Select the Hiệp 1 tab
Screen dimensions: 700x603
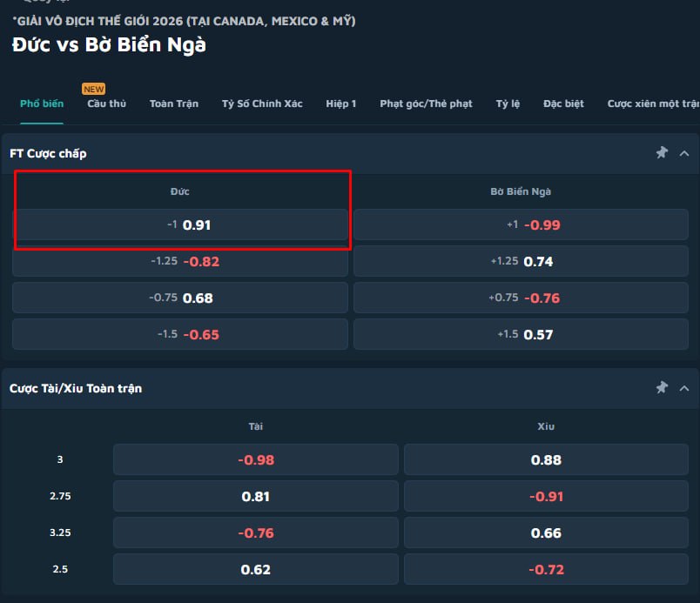[341, 104]
